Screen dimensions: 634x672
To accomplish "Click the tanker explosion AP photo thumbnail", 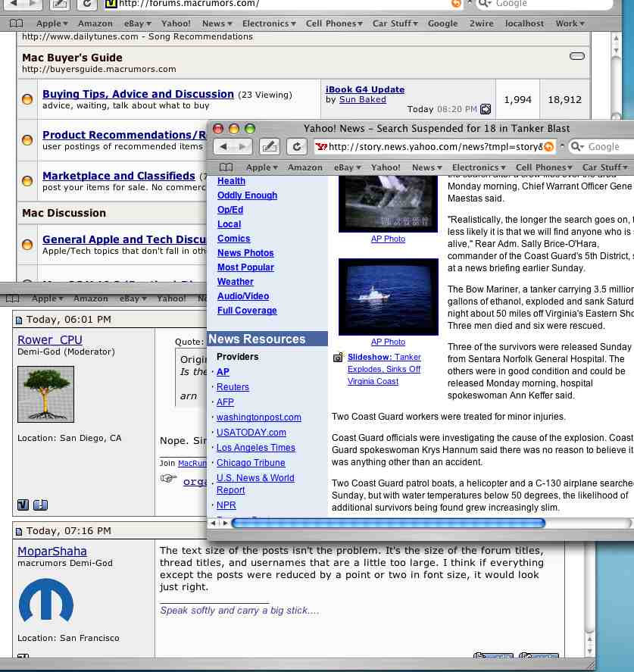I will coord(388,204).
